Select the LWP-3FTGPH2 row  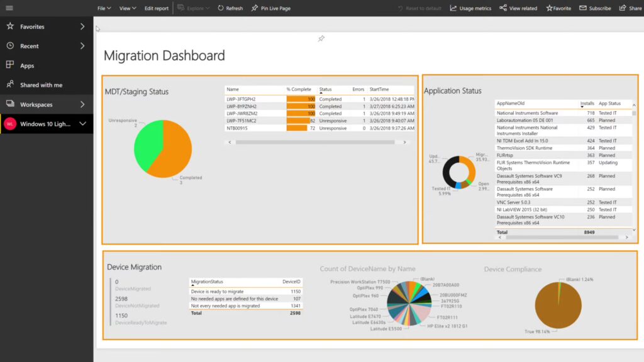click(319, 99)
